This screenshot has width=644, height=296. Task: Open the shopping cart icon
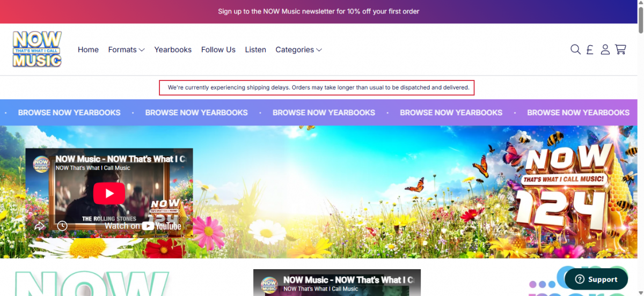click(x=620, y=49)
